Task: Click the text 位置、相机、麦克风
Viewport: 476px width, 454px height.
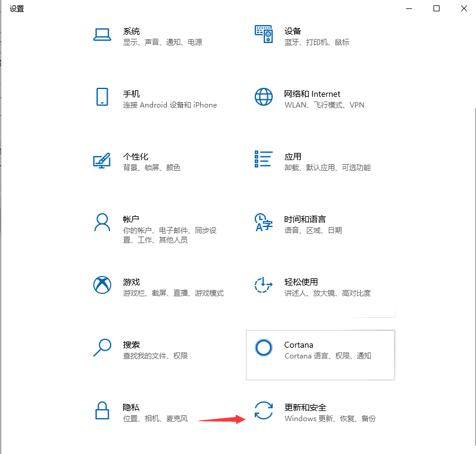Action: pos(155,419)
